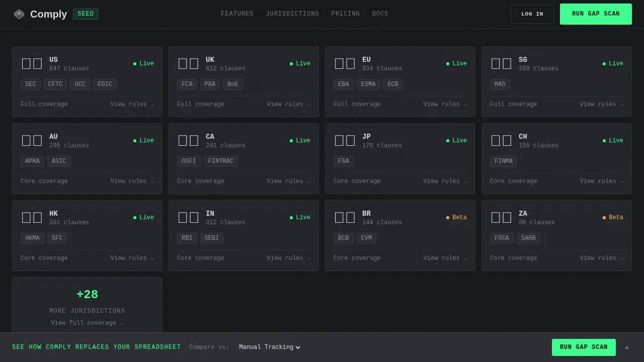Click the EU flag icon
This screenshot has height=362, width=644.
345,63
